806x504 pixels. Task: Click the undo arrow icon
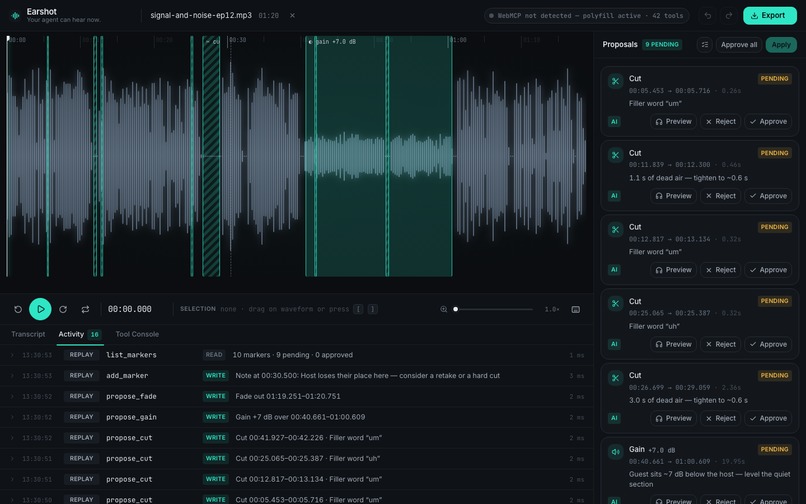pyautogui.click(x=708, y=15)
